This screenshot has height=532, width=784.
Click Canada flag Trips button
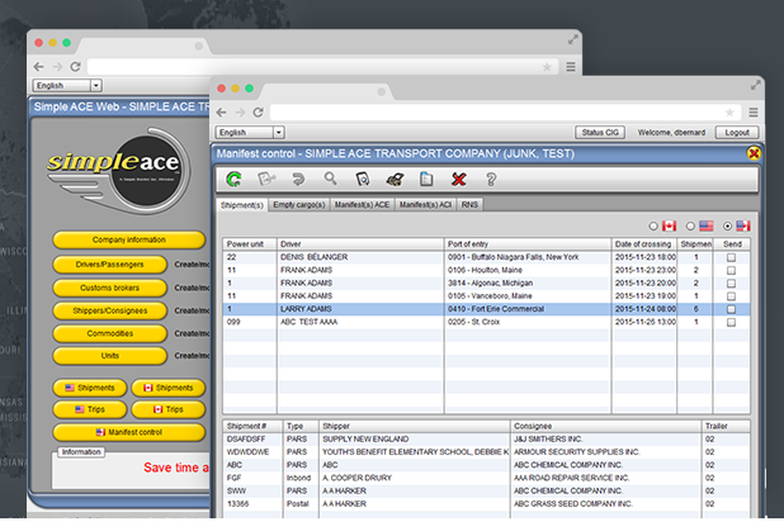(169, 409)
